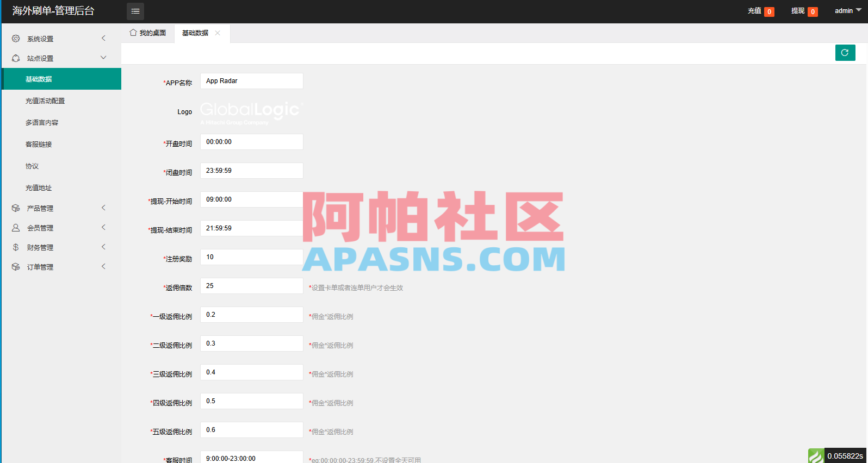Click the 站点设置 headset icon

click(16, 58)
